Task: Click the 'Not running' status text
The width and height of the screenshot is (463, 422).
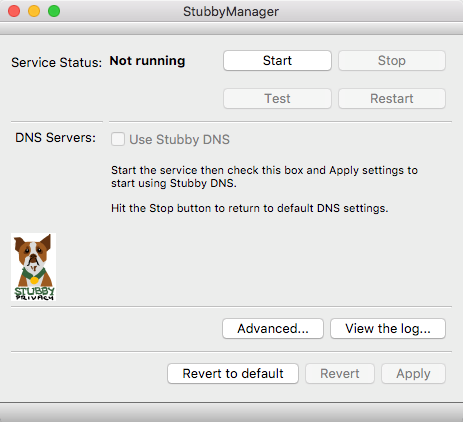Action: pos(147,61)
